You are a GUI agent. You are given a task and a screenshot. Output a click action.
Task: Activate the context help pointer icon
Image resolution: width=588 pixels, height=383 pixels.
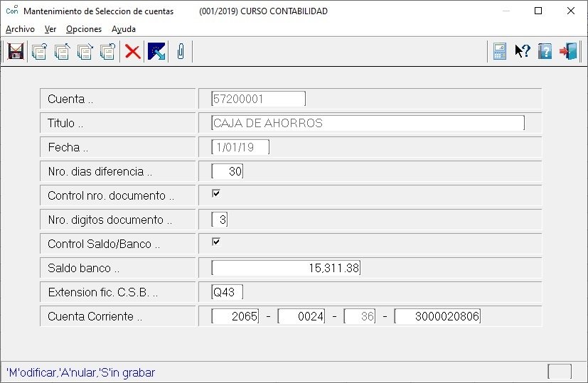click(523, 51)
